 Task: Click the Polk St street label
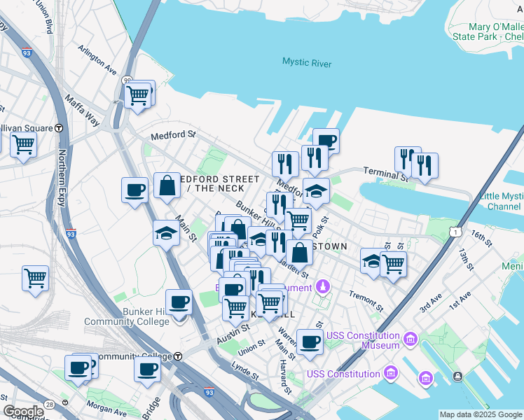pos(321,227)
